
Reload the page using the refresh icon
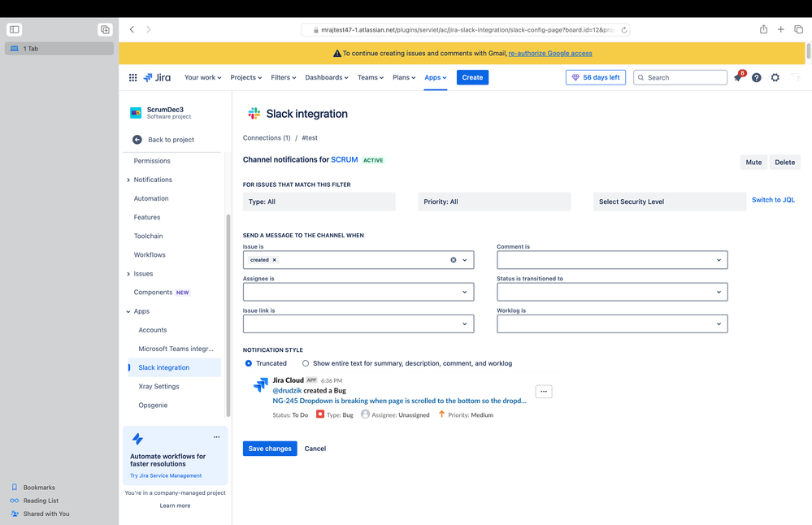click(624, 30)
